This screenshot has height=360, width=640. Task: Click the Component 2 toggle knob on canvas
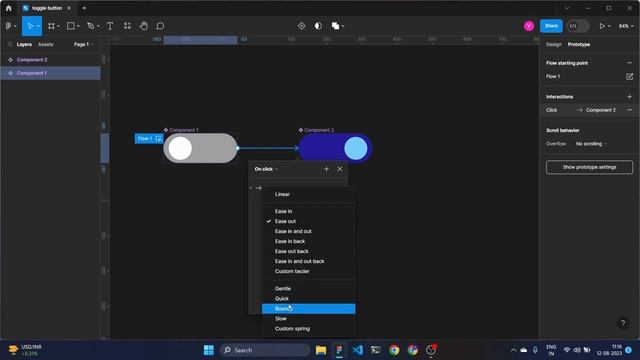[356, 148]
